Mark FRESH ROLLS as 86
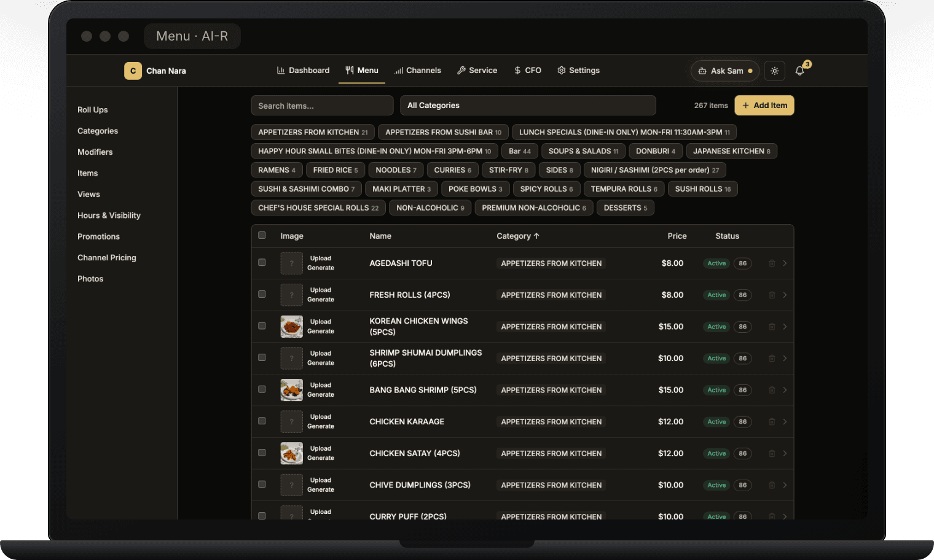Screen dimensions: 934x560 pos(743,295)
